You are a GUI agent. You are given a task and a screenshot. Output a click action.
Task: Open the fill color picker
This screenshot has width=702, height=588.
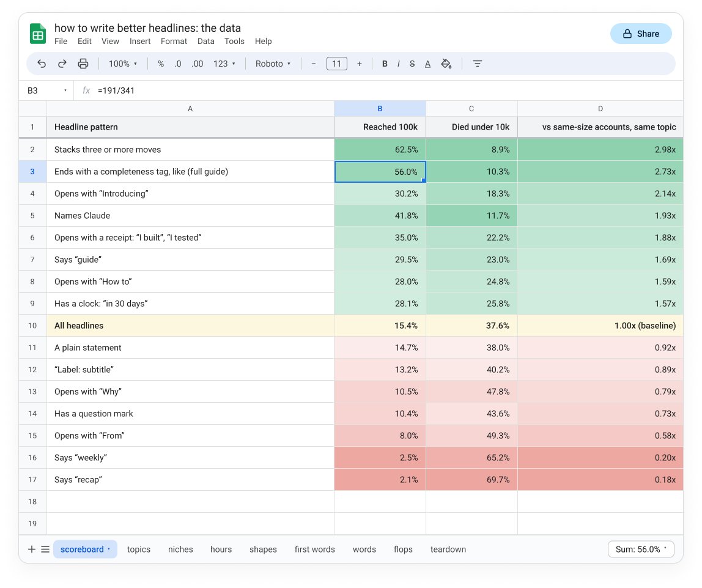click(446, 64)
